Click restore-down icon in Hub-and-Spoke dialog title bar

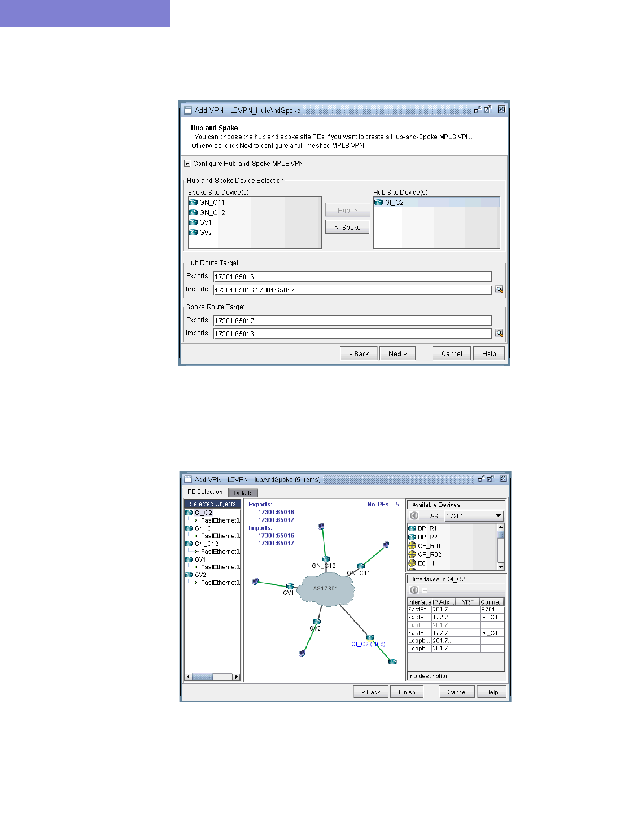tap(478, 110)
